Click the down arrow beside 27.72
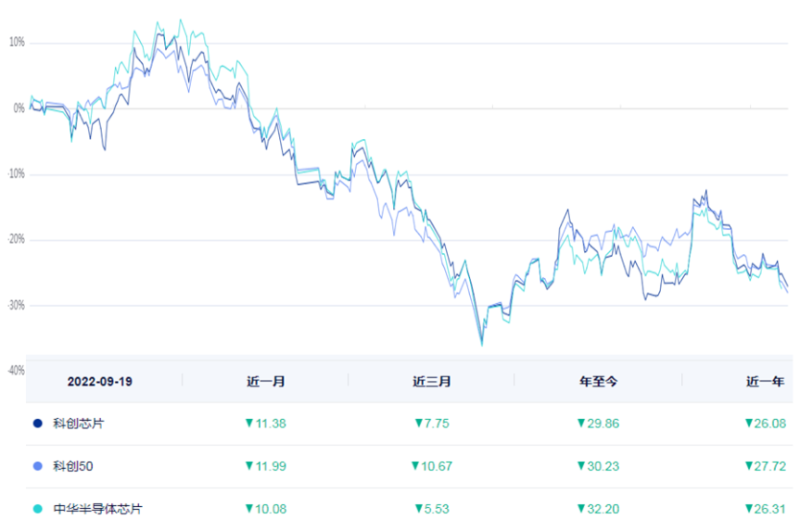Image resolution: width=800 pixels, height=532 pixels. pyautogui.click(x=748, y=466)
